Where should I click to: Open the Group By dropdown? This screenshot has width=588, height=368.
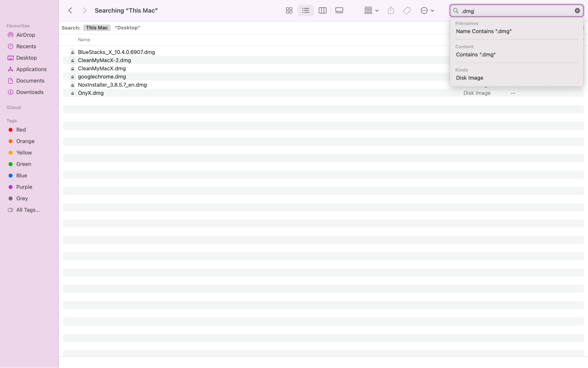[x=371, y=11]
